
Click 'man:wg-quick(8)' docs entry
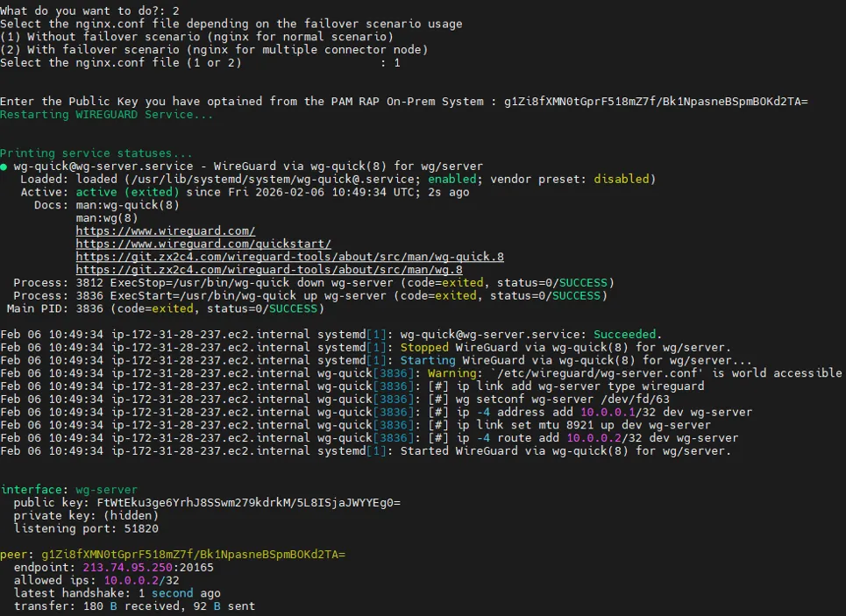point(127,205)
